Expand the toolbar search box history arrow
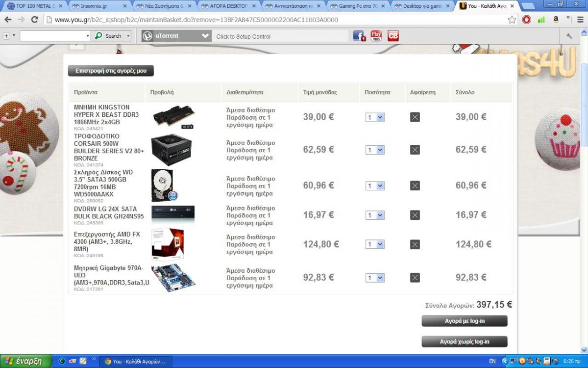This screenshot has width=588, height=368. tap(88, 36)
